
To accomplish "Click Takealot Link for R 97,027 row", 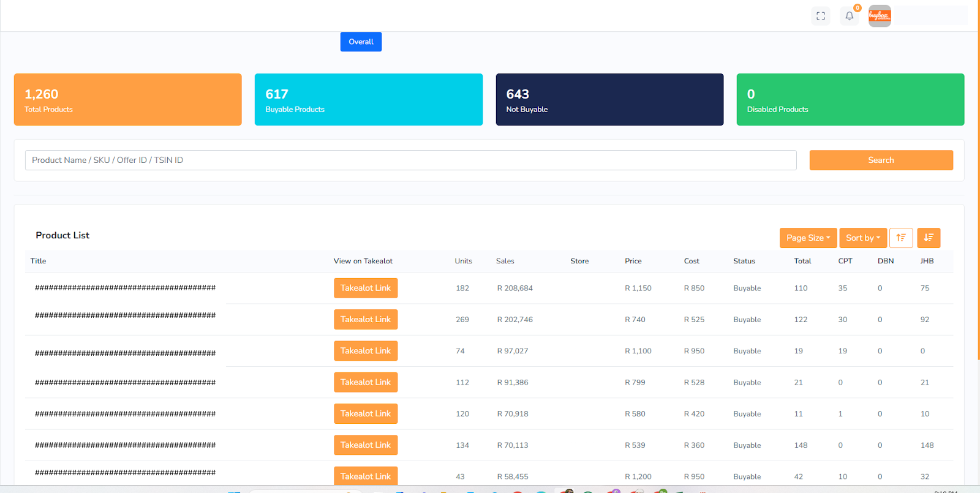I will coord(366,351).
